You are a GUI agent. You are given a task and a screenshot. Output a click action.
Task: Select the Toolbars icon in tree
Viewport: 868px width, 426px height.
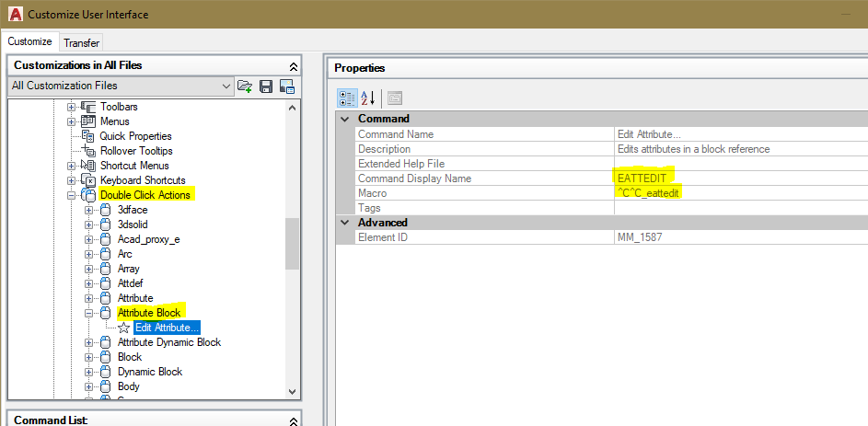88,106
